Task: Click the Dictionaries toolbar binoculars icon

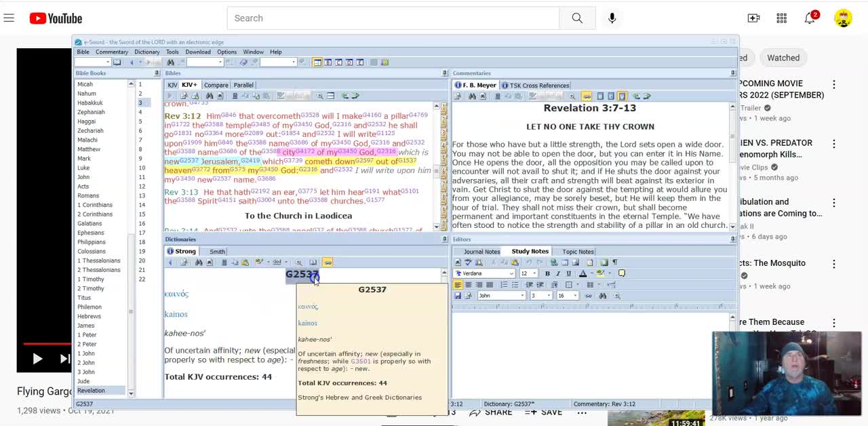Action: point(199,263)
